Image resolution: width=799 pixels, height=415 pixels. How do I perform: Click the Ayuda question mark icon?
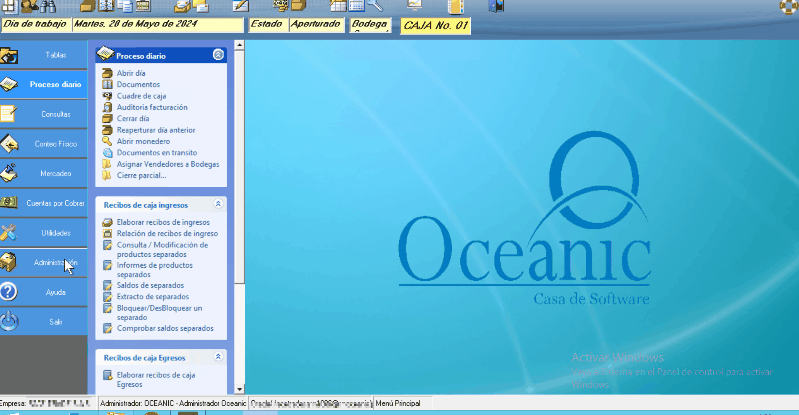pos(9,292)
